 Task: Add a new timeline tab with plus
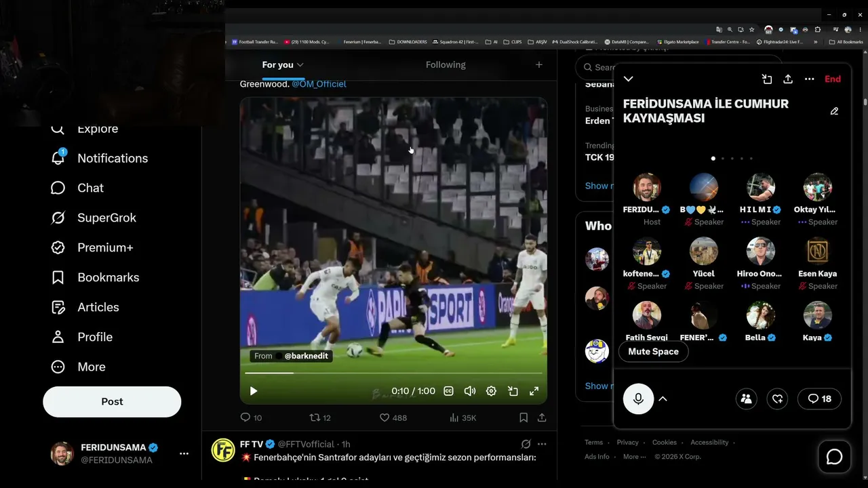pyautogui.click(x=539, y=64)
